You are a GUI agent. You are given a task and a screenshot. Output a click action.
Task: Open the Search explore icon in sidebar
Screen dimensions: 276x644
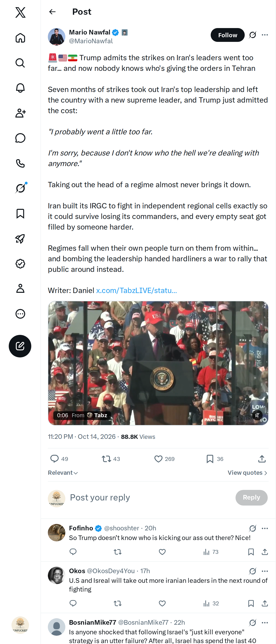(x=20, y=63)
